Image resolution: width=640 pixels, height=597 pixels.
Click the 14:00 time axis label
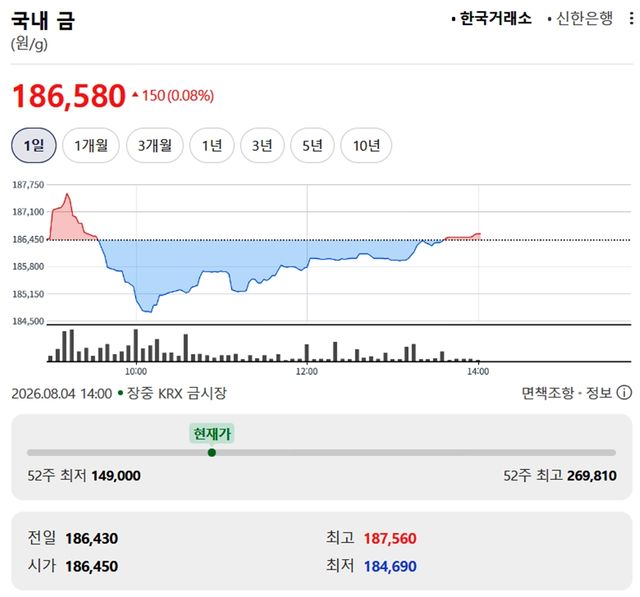pyautogui.click(x=478, y=372)
